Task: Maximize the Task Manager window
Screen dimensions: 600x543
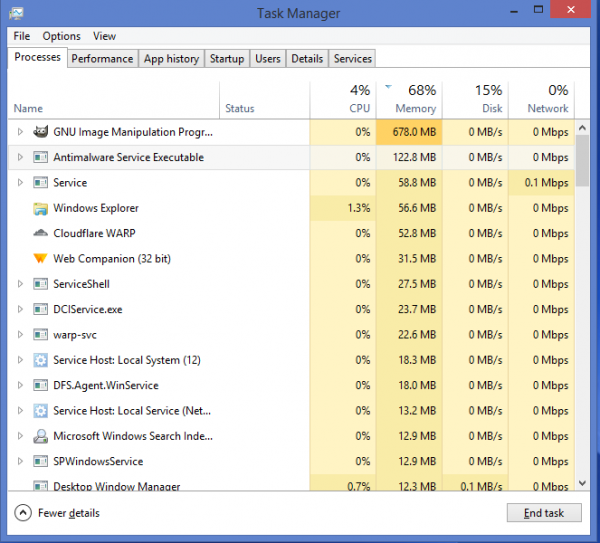Action: [538, 10]
